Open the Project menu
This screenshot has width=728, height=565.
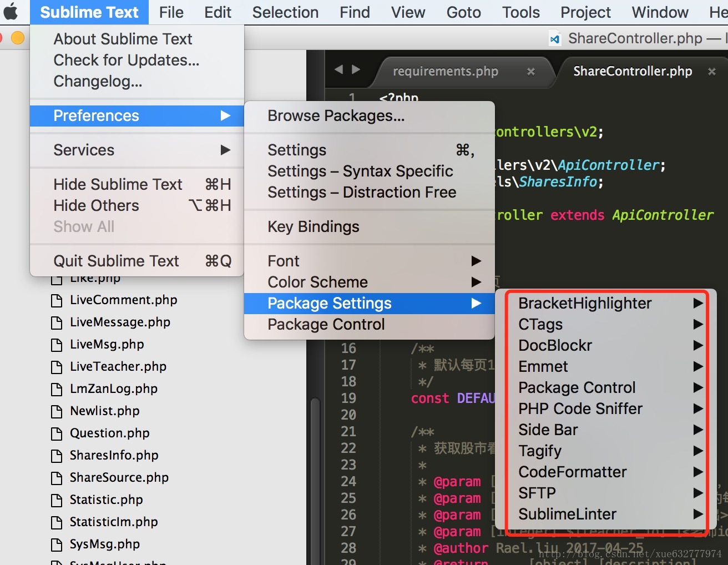point(585,12)
